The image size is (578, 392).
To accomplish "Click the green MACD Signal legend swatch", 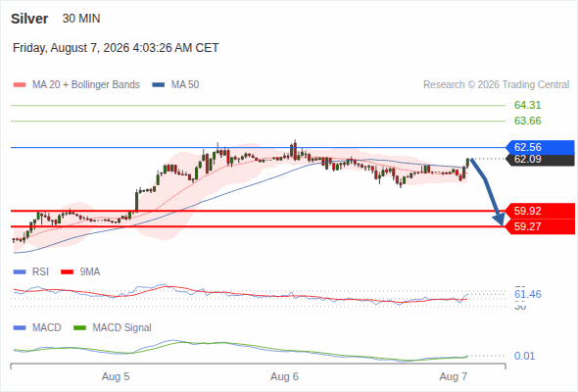I will [x=79, y=328].
